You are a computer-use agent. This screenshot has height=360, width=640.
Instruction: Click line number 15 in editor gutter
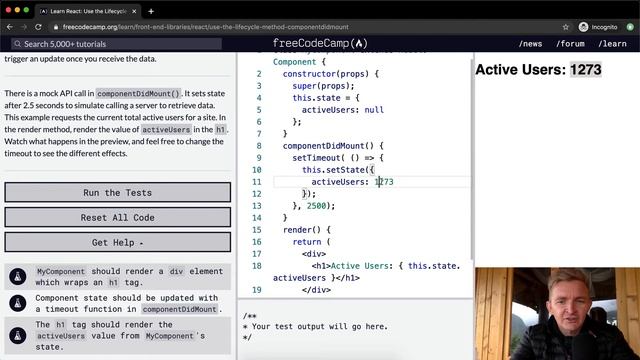(256, 230)
